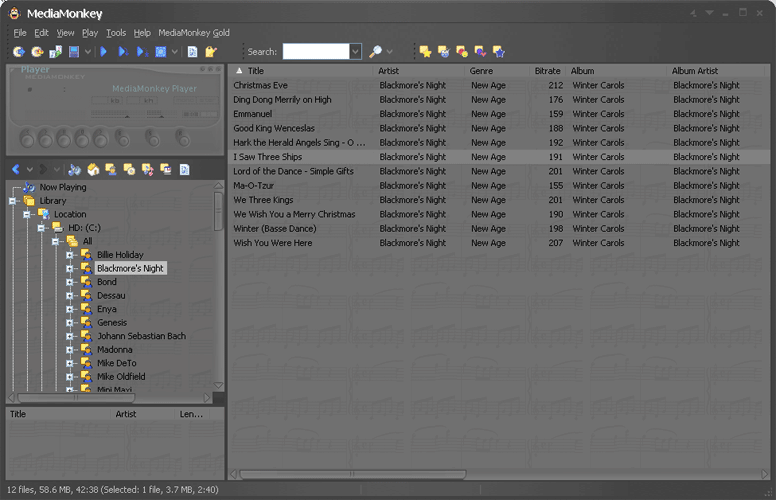Click the magnifier search icon
This screenshot has height=500, width=776.
click(x=375, y=51)
